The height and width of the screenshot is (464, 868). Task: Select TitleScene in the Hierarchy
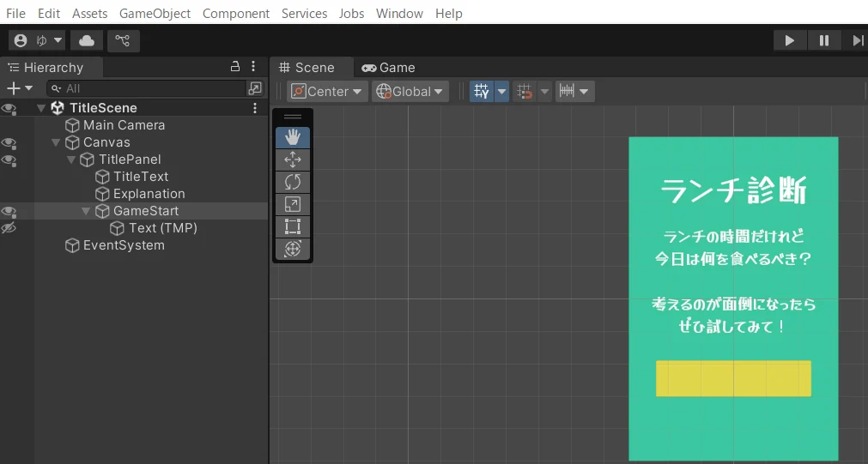[103, 108]
